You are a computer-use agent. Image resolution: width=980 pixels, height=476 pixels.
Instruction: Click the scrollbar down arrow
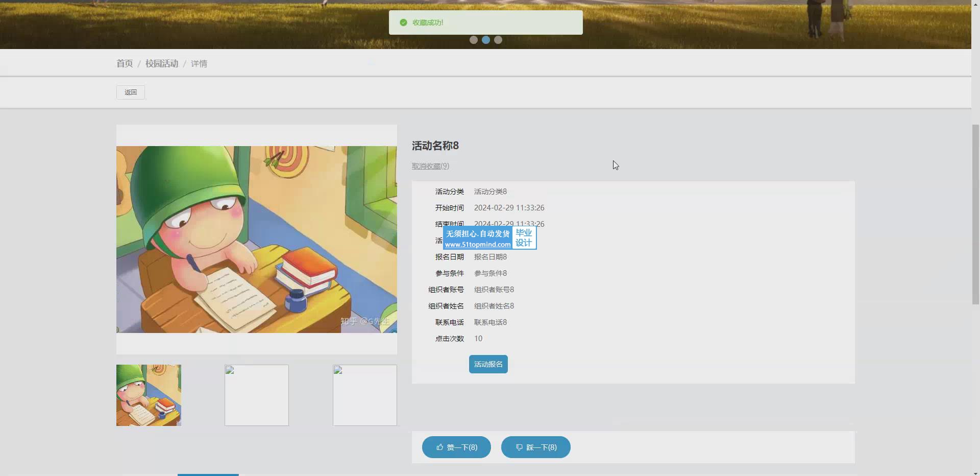tap(976, 472)
